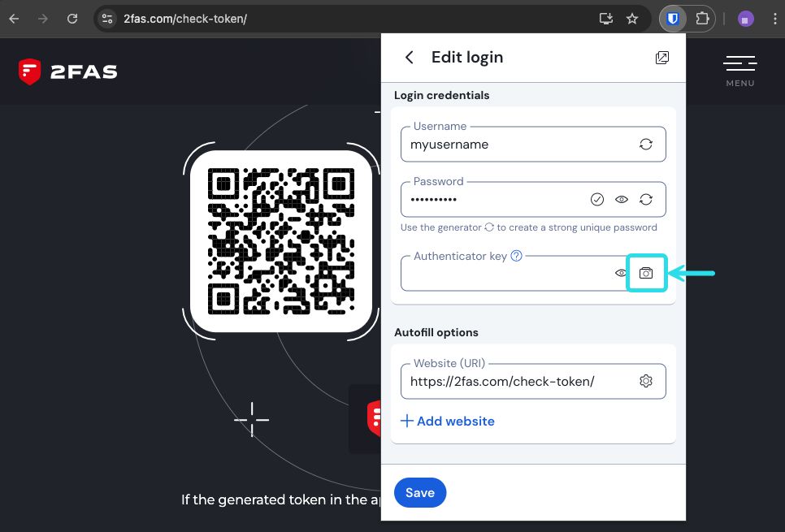Bookmark this page with the star icon

(x=632, y=19)
